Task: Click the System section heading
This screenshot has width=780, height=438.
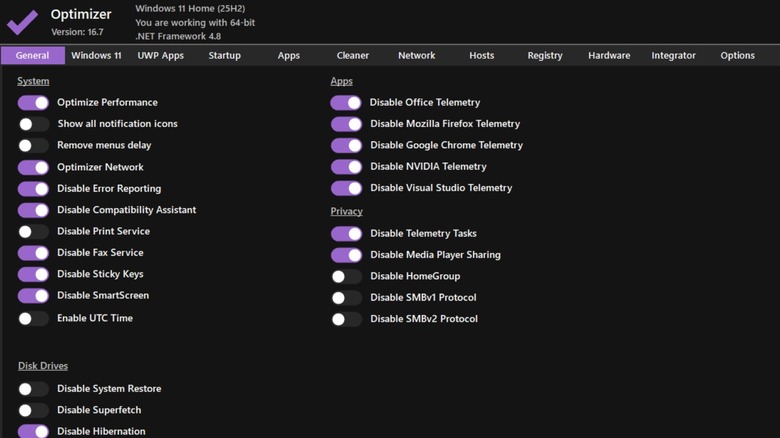Action: pyautogui.click(x=33, y=81)
